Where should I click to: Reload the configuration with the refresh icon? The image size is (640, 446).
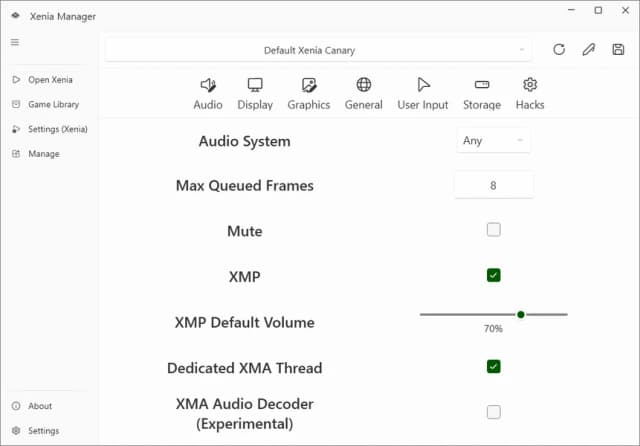click(x=559, y=49)
